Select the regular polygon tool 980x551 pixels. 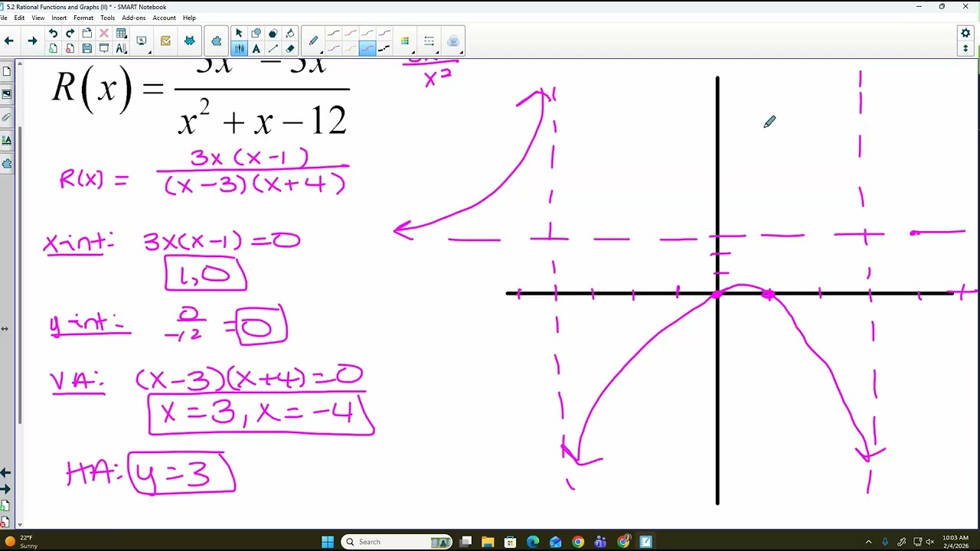click(273, 34)
